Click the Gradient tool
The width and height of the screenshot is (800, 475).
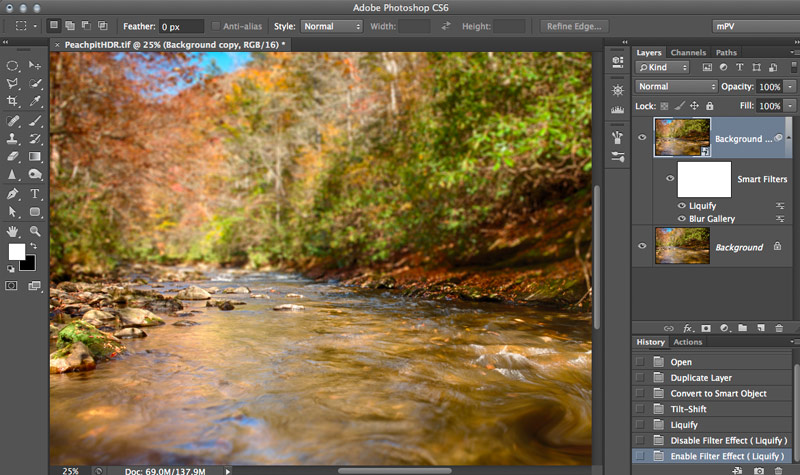pyautogui.click(x=36, y=156)
